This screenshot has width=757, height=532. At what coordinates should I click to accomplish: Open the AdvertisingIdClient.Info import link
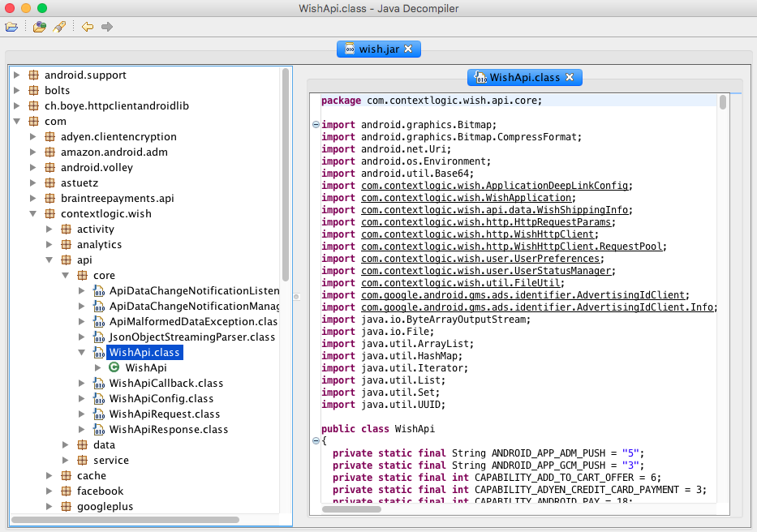pyautogui.click(x=537, y=307)
